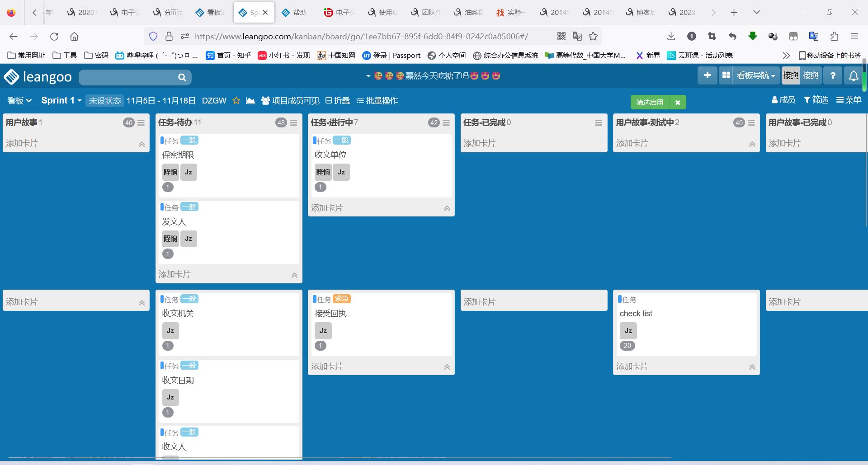Click the screenshot crop extension icon
The width and height of the screenshot is (868, 465).
[x=712, y=37]
